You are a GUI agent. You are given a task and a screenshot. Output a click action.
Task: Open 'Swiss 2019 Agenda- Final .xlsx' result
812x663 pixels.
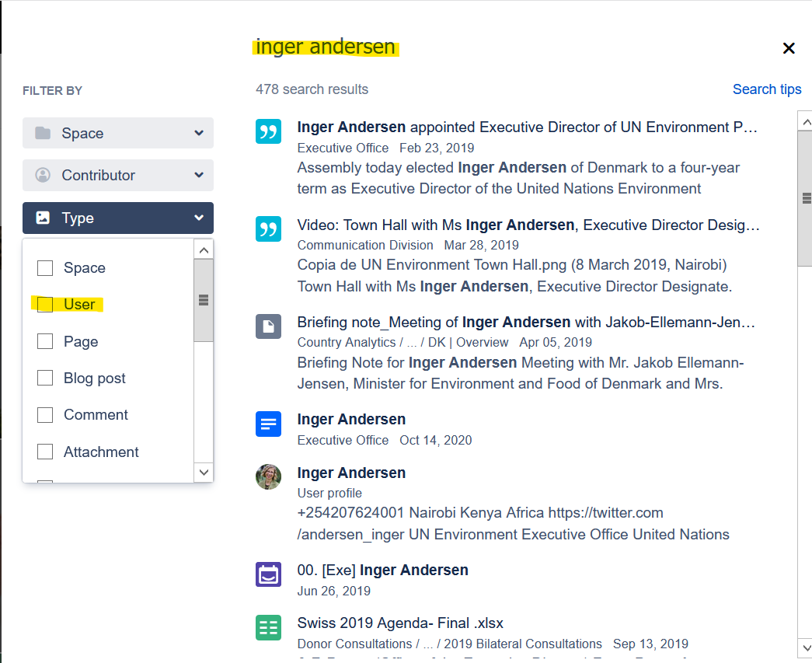click(x=400, y=623)
